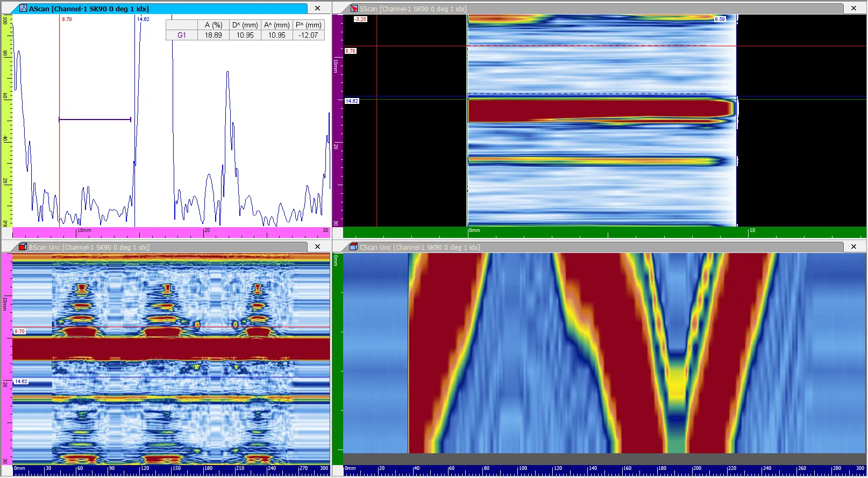Viewport: 868px width, 478px height.
Task: Click the 14.62 blue cursor label in AScan
Action: pos(143,19)
